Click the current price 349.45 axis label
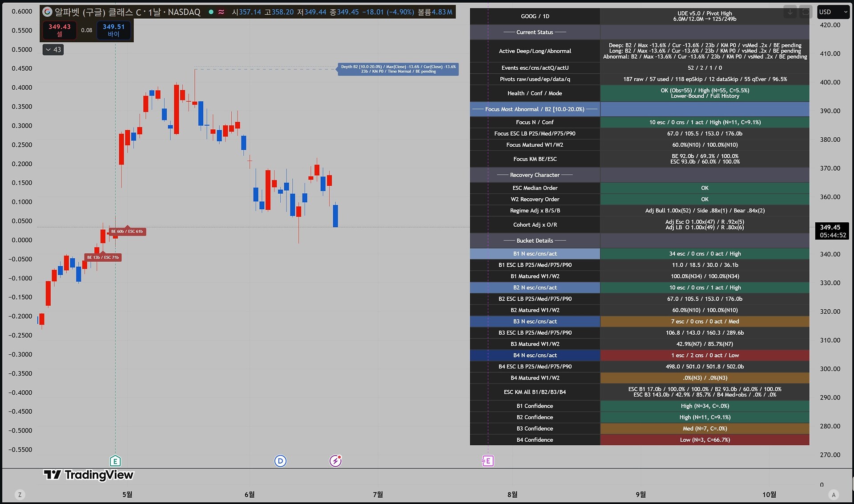The width and height of the screenshot is (854, 504). tap(832, 231)
